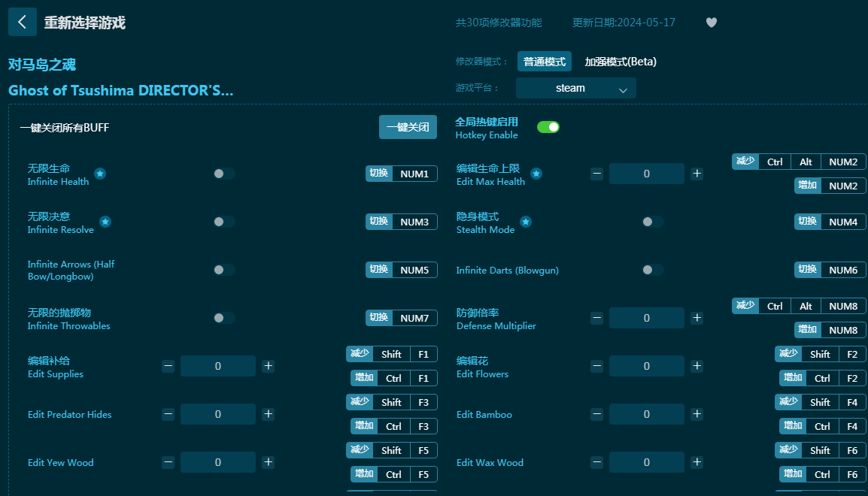This screenshot has width=868, height=496.
Task: Click 增加 Ctrl F1 hotkey for Supplies
Action: point(394,378)
